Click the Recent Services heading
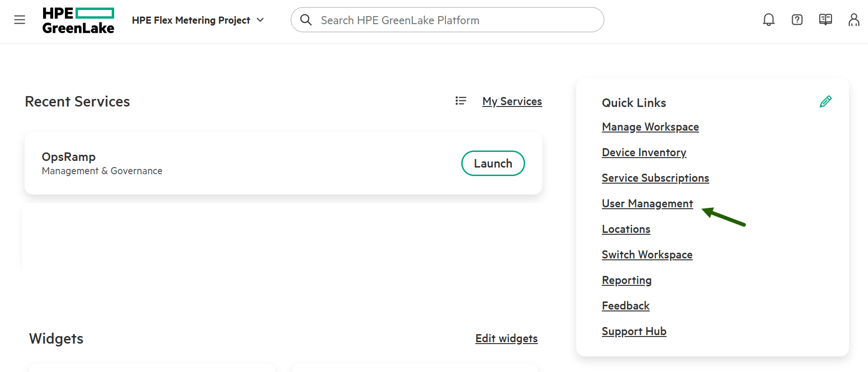This screenshot has width=868, height=372. click(x=77, y=101)
